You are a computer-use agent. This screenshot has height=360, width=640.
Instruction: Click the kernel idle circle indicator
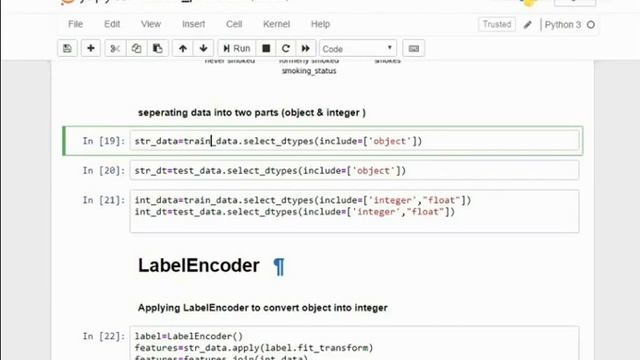click(591, 25)
